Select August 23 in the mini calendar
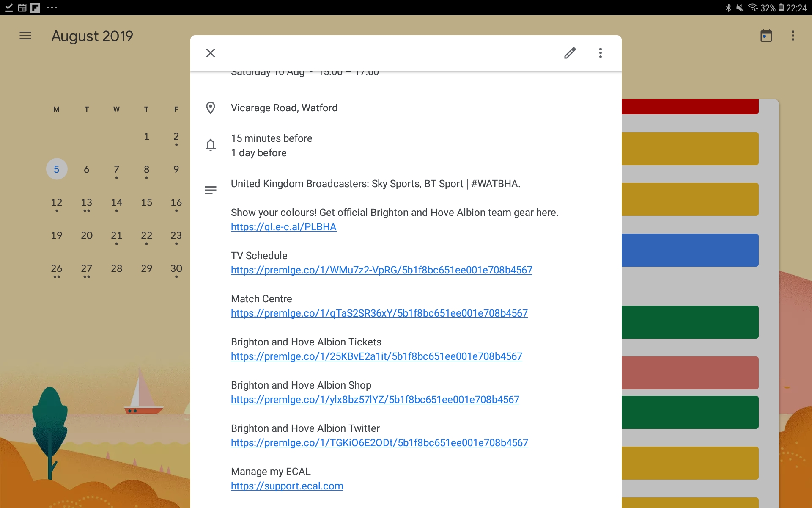Viewport: 812px width, 508px height. (176, 235)
